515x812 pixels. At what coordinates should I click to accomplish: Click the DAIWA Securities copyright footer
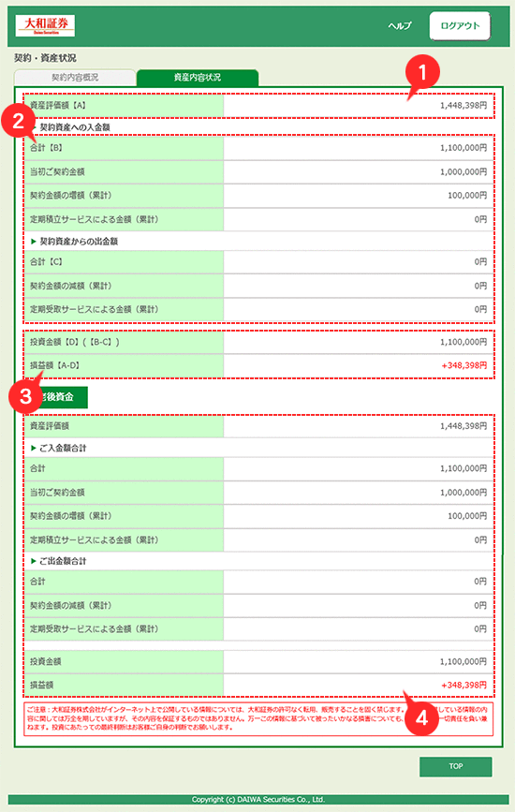tap(258, 799)
